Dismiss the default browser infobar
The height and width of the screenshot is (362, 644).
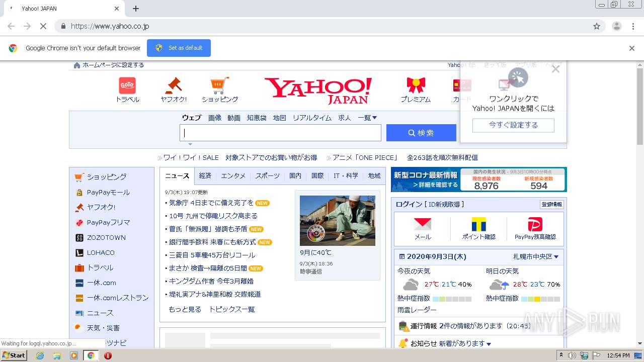(x=632, y=48)
